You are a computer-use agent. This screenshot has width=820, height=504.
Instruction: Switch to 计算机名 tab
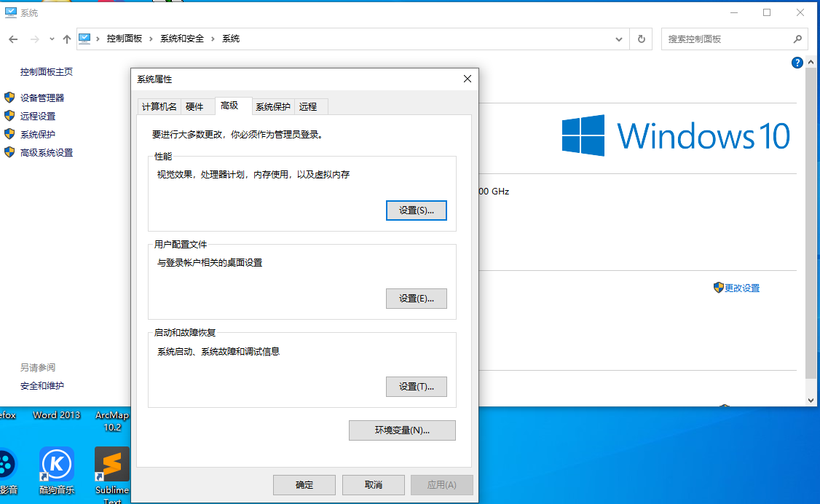coord(159,106)
